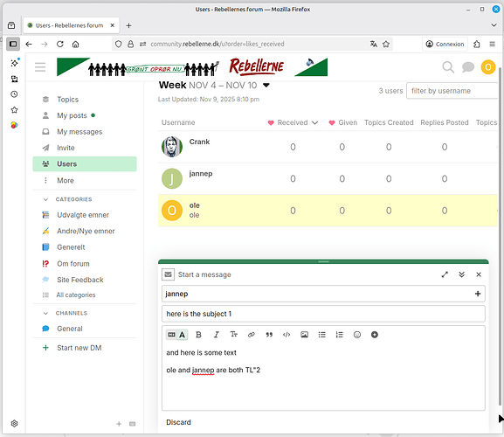
Task: Insert preformatted code with the code icon
Action: pyautogui.click(x=287, y=335)
